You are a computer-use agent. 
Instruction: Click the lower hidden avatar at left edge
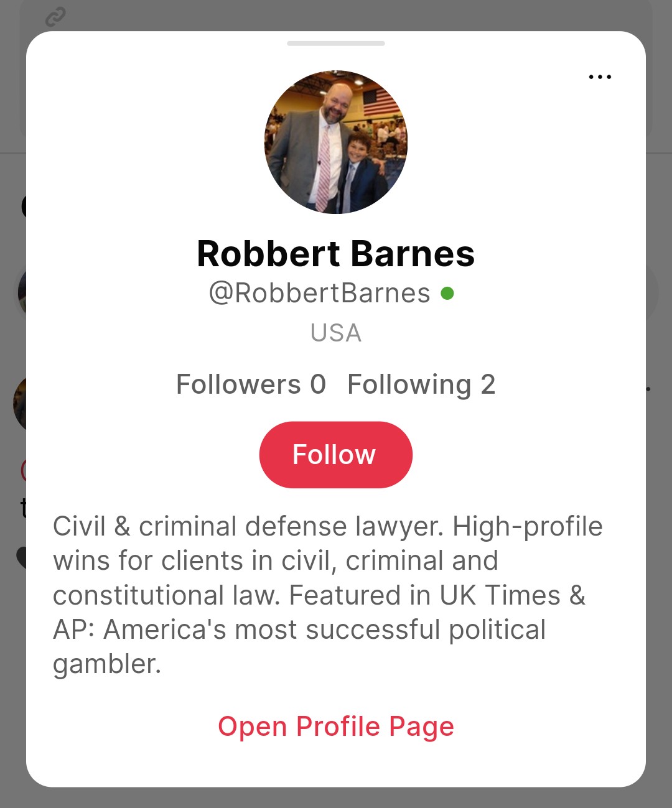coord(19,404)
